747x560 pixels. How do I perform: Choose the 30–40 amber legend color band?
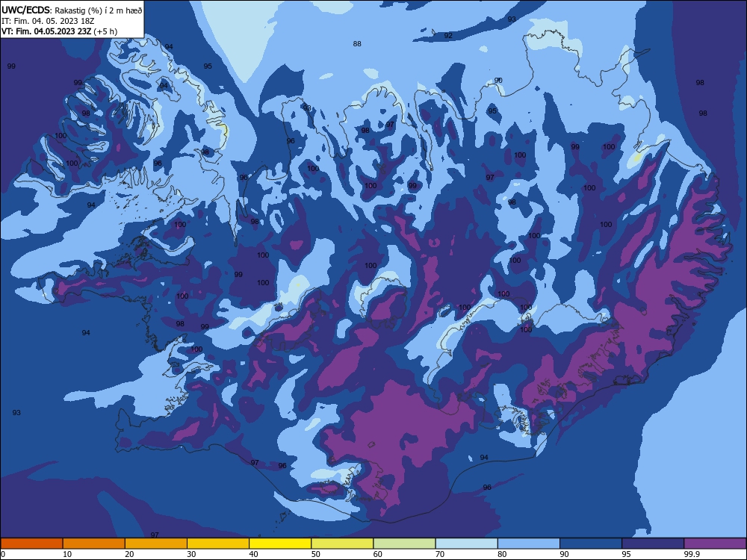(x=218, y=544)
